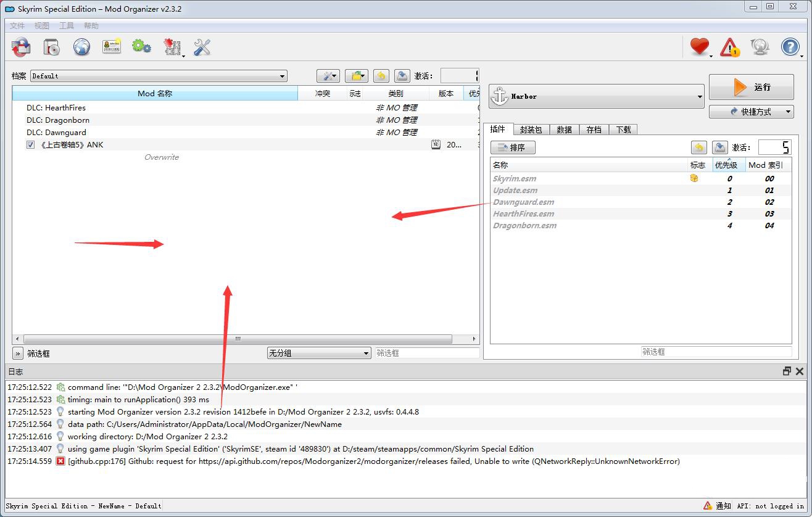The height and width of the screenshot is (517, 812).
Task: Open the 视图 menu
Action: click(42, 26)
